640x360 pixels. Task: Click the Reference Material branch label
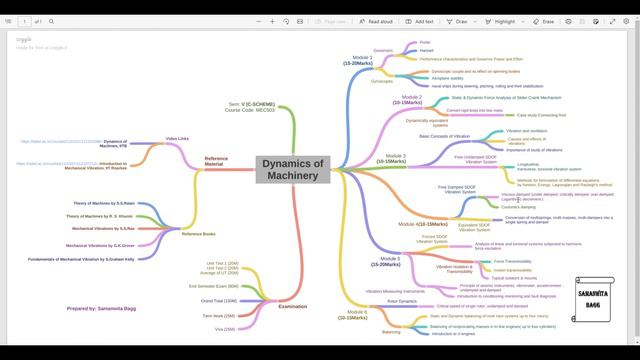[x=216, y=161]
